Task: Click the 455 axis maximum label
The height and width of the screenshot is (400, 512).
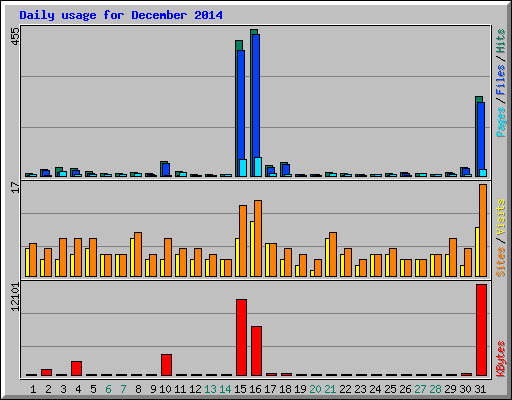Action: coord(15,37)
